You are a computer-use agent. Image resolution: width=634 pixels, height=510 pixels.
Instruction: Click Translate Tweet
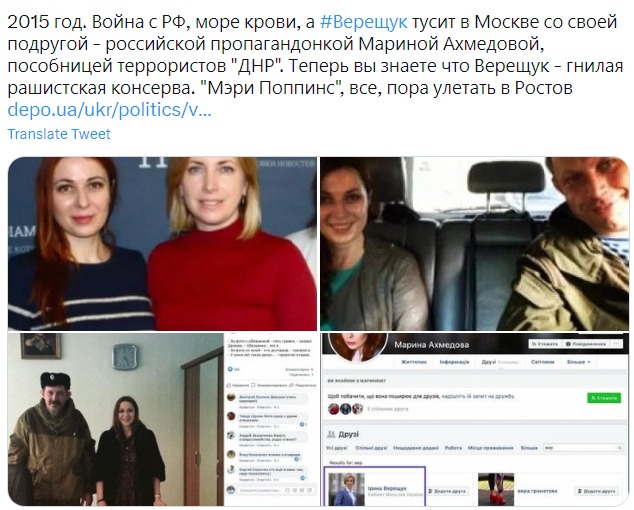coord(59,134)
